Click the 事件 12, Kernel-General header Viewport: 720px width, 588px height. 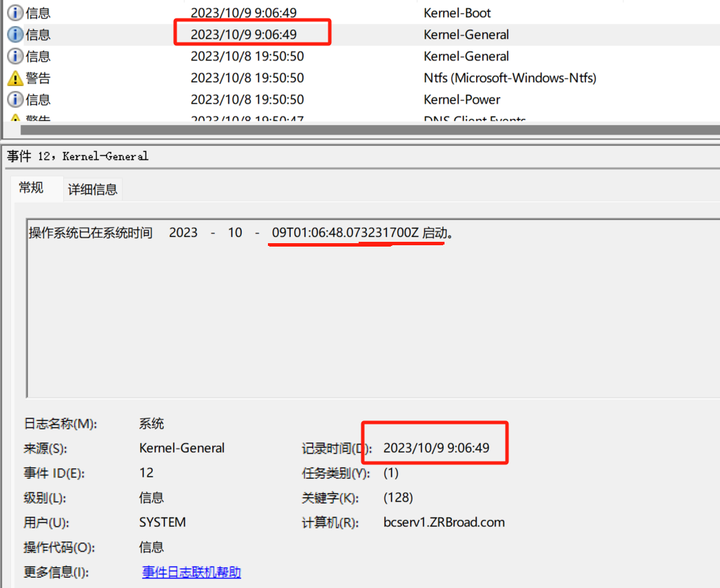(78, 156)
